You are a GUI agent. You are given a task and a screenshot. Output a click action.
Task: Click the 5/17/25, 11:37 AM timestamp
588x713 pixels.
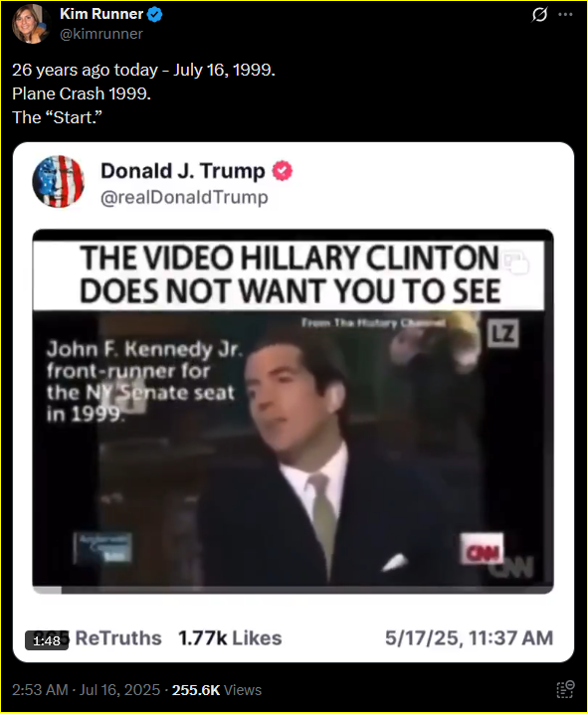pyautogui.click(x=469, y=638)
